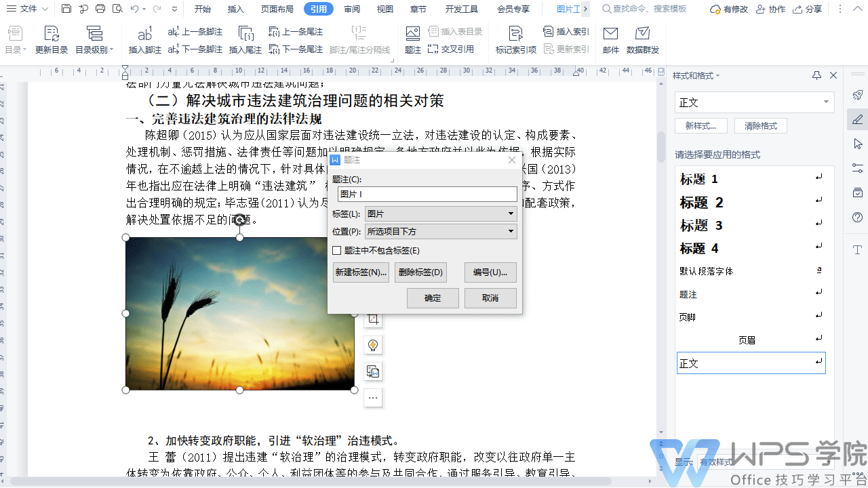Switch to the 开发工具 (Developer) tab
The width and height of the screenshot is (868, 488).
click(462, 9)
